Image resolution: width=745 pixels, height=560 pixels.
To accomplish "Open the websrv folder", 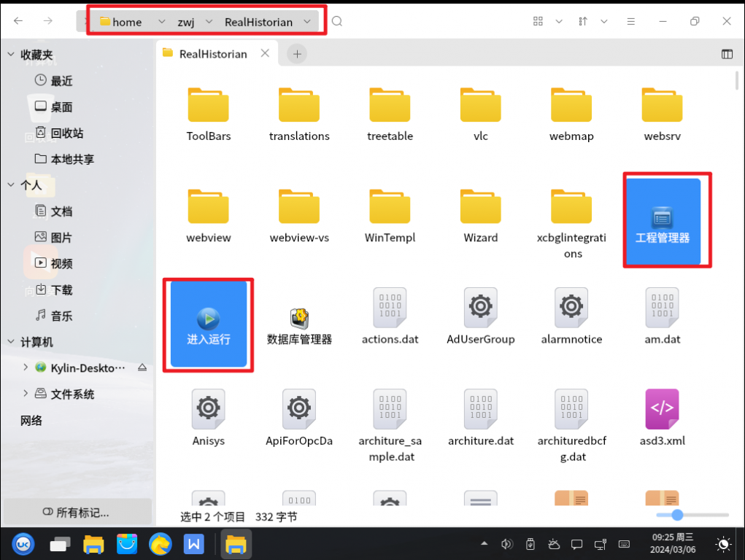I will click(x=662, y=114).
